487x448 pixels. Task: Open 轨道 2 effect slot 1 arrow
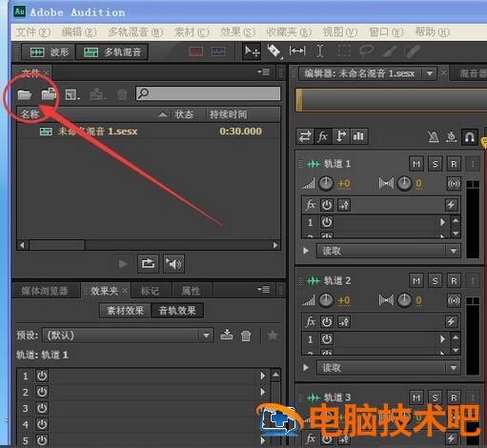click(442, 339)
